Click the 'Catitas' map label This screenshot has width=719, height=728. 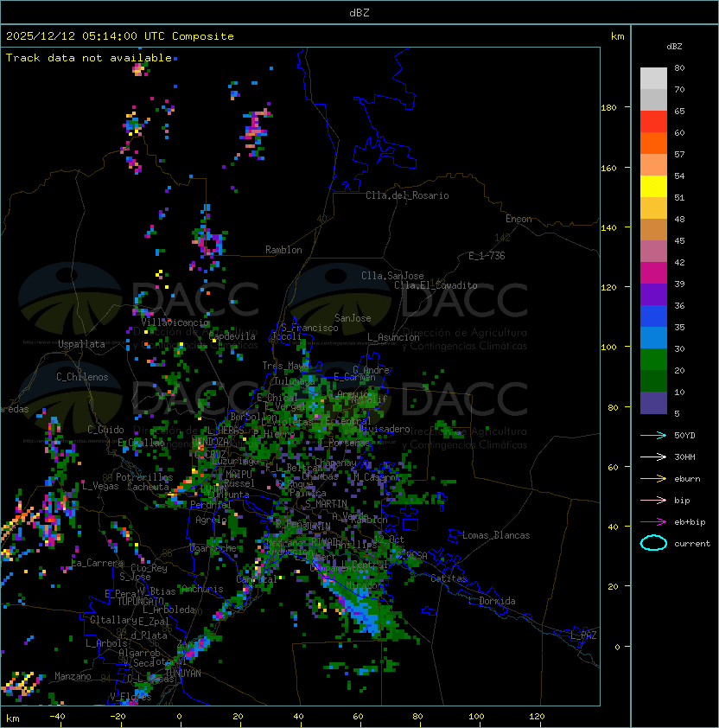click(449, 578)
